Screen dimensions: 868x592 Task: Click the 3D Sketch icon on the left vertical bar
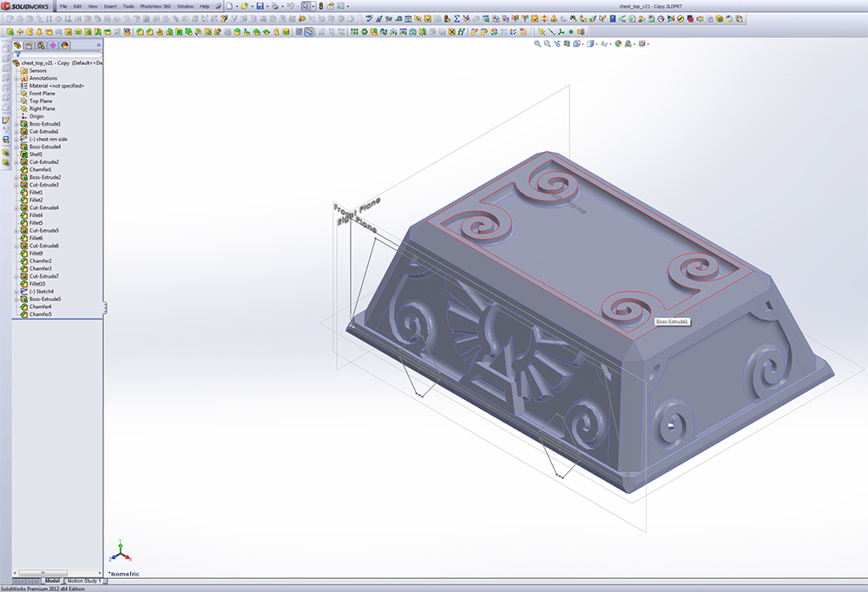[5, 120]
